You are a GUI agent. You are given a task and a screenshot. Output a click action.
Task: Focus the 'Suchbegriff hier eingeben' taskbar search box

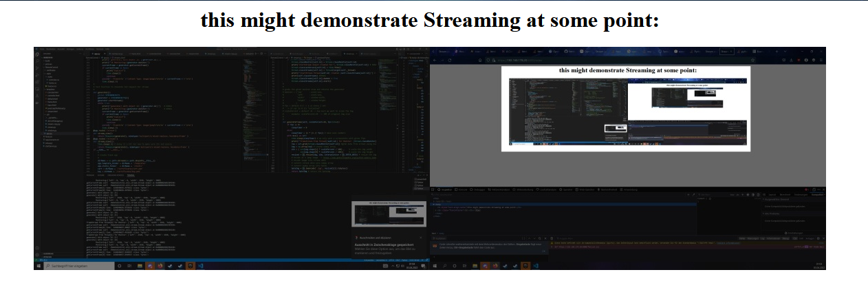pos(79,266)
